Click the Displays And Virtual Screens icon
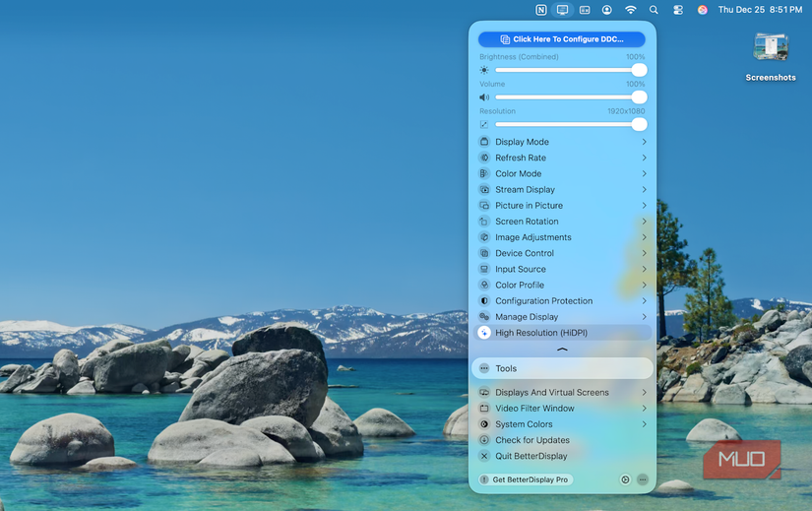The height and width of the screenshot is (511, 812). (x=484, y=392)
